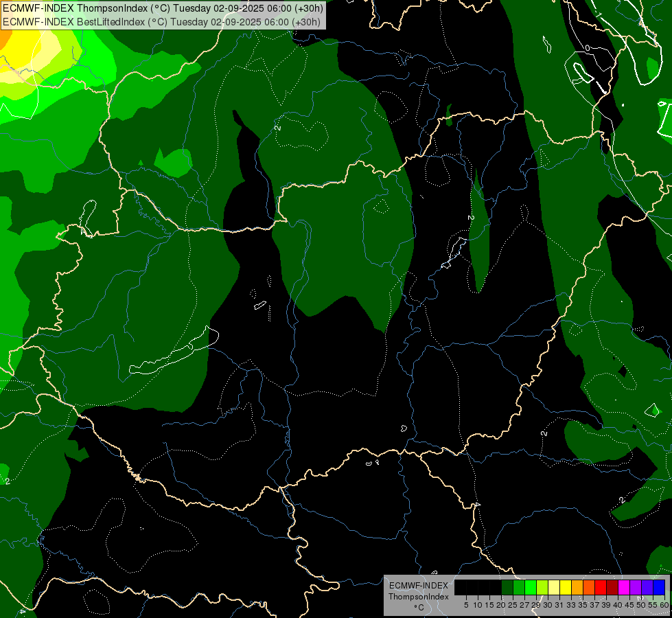Select the bright green 27–29 legend swatch

coord(531,587)
